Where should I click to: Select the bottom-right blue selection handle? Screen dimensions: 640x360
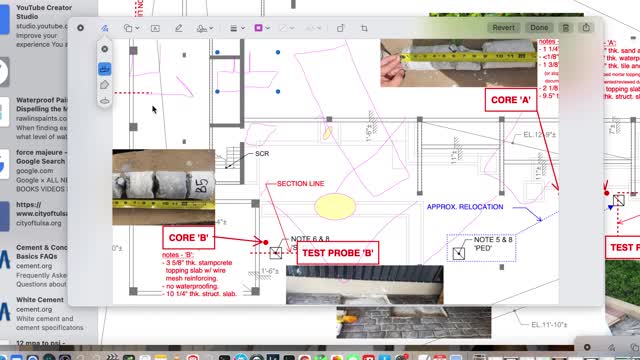pyautogui.click(x=278, y=91)
